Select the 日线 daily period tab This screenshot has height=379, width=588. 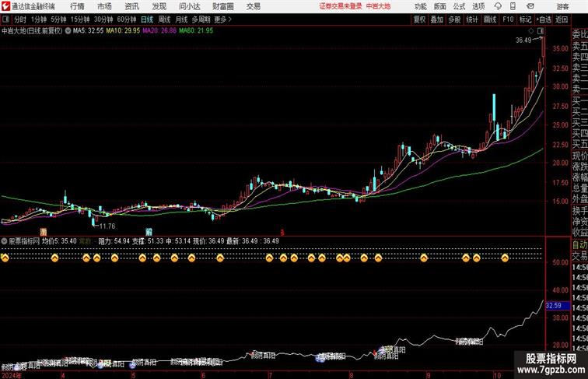147,19
